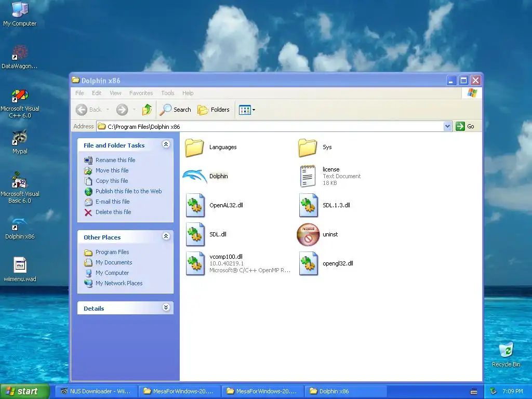This screenshot has width=532, height=399.
Task: Go to Program Files in Other Places
Action: pyautogui.click(x=112, y=252)
